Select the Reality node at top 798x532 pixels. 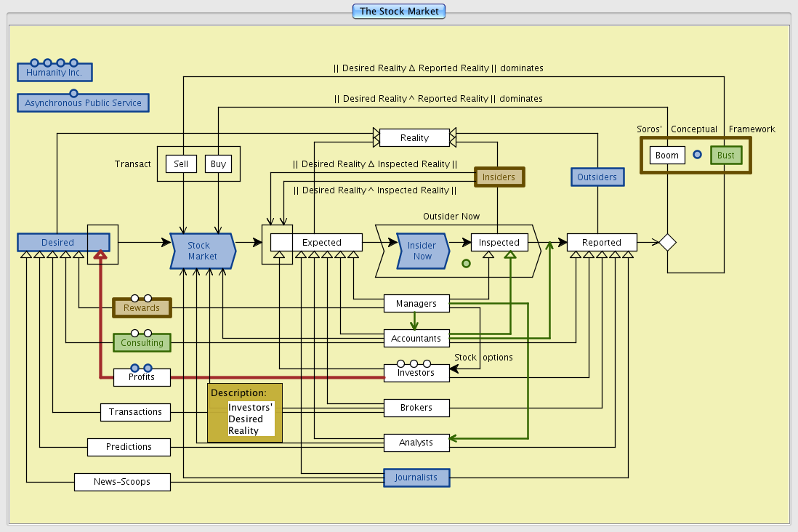(414, 137)
